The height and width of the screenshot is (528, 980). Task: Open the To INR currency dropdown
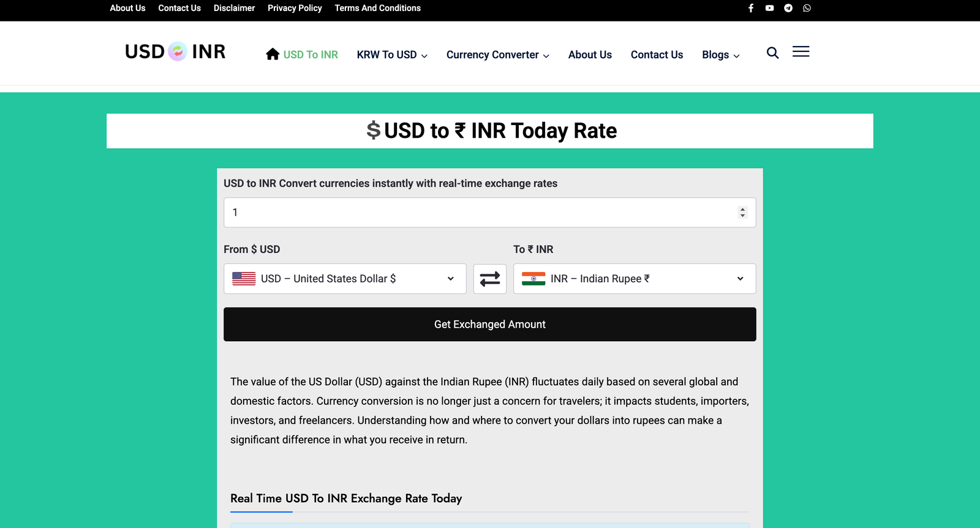[634, 279]
